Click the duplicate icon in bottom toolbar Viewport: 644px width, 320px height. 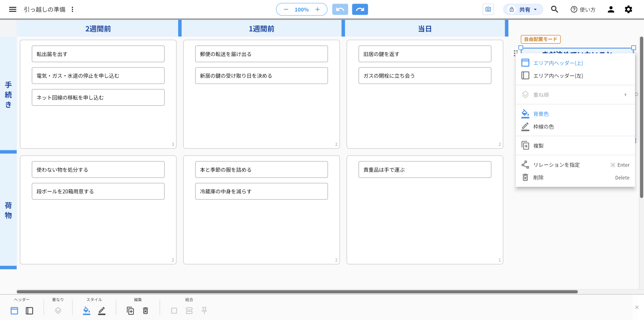pyautogui.click(x=130, y=311)
